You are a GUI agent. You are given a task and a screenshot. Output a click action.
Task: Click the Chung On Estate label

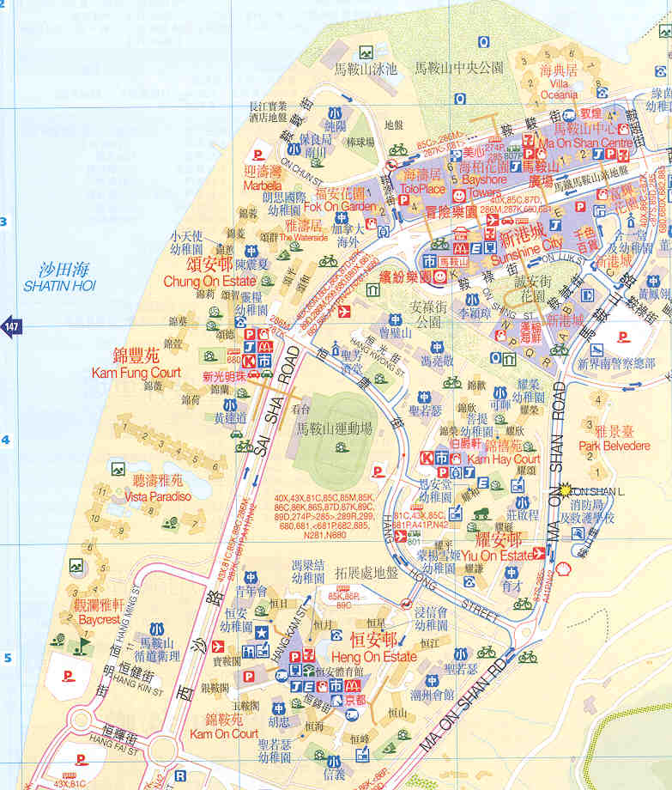click(210, 281)
